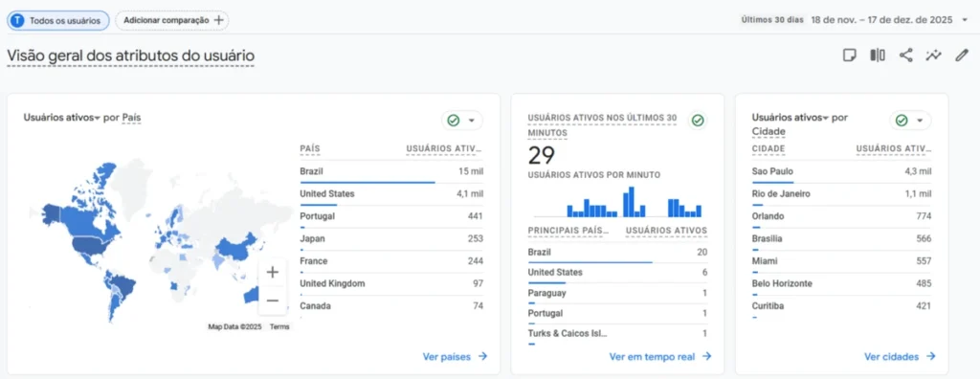Click green check status in País card
980x379 pixels.
(x=454, y=120)
